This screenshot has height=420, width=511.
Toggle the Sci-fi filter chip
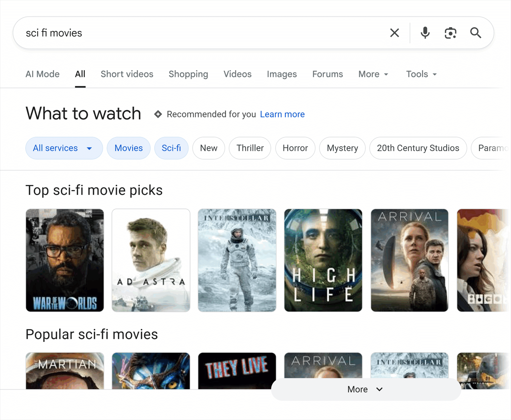coord(171,148)
